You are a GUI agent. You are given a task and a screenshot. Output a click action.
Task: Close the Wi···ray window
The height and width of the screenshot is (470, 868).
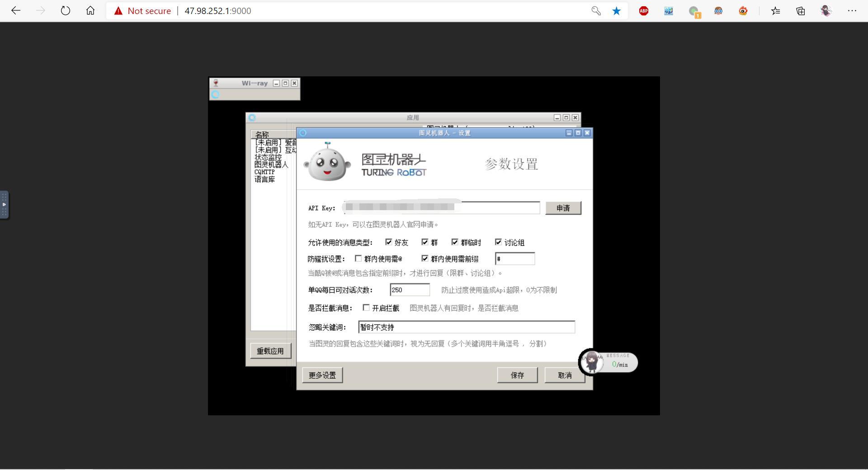pos(294,83)
